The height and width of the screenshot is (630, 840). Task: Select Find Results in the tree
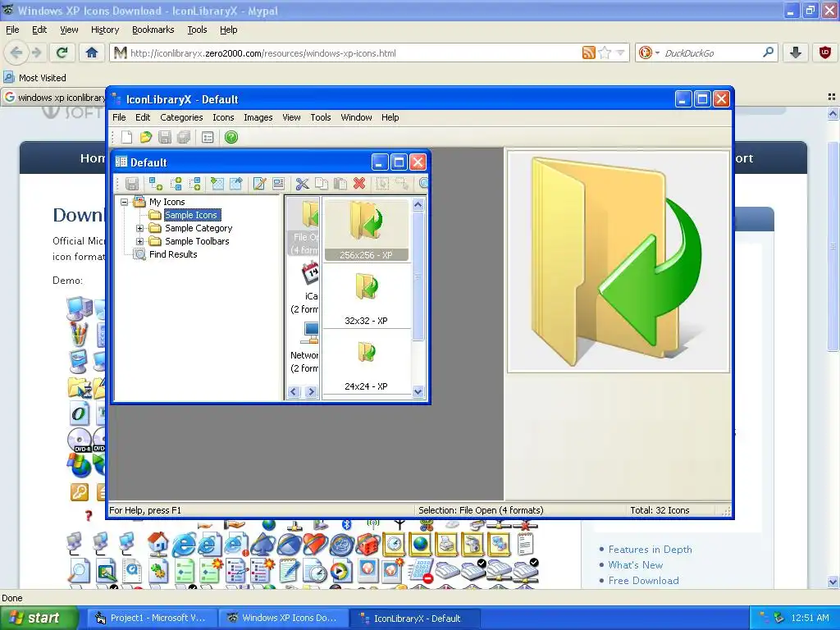point(173,254)
